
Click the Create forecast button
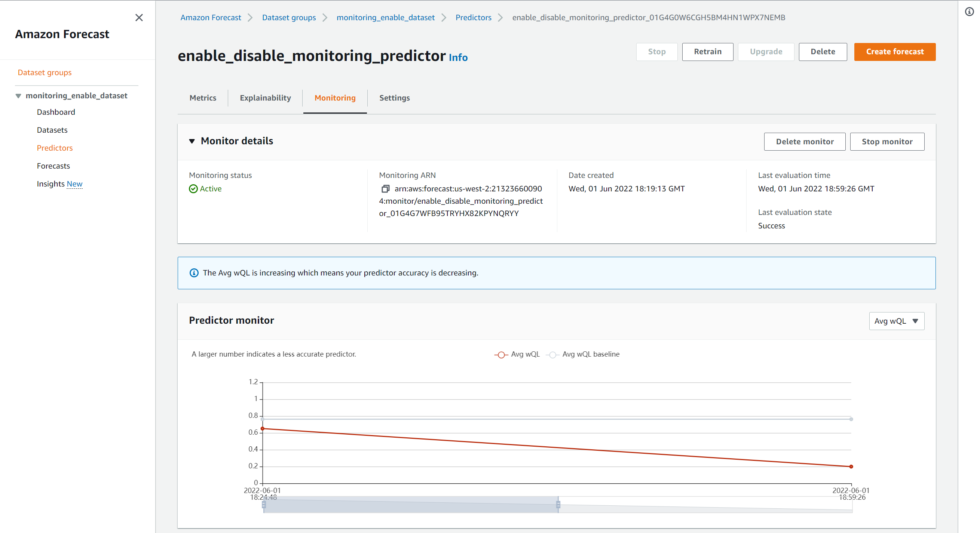coord(894,52)
